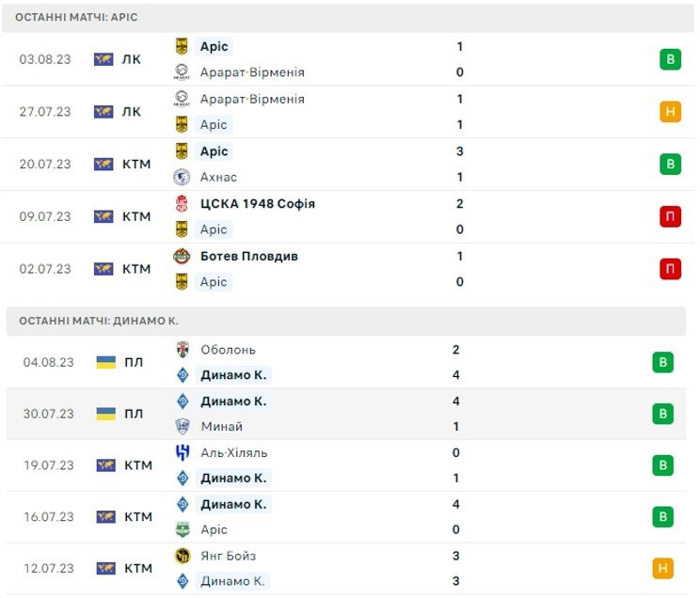The image size is (700, 598).
Task: Click the Минай team crest
Action: pos(183,426)
